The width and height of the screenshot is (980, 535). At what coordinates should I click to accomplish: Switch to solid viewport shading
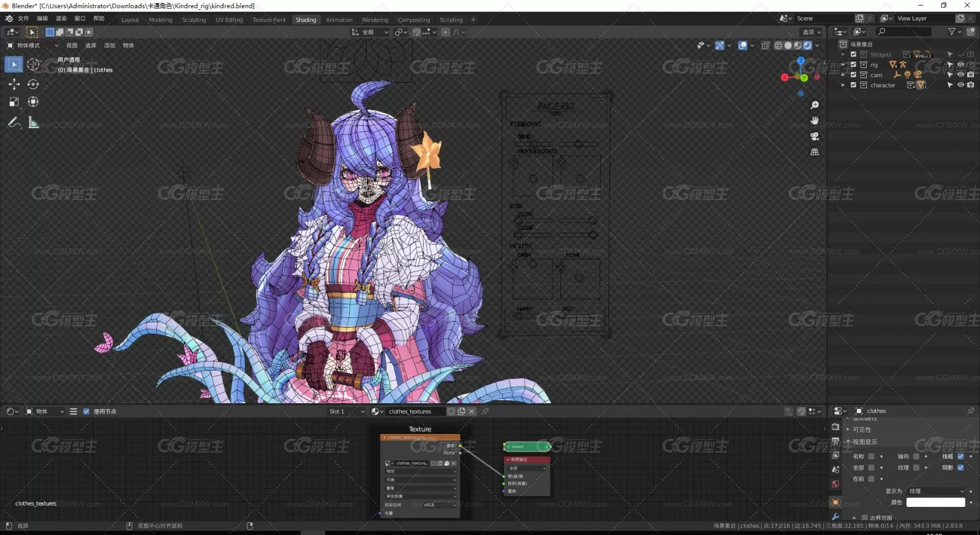tap(788, 45)
